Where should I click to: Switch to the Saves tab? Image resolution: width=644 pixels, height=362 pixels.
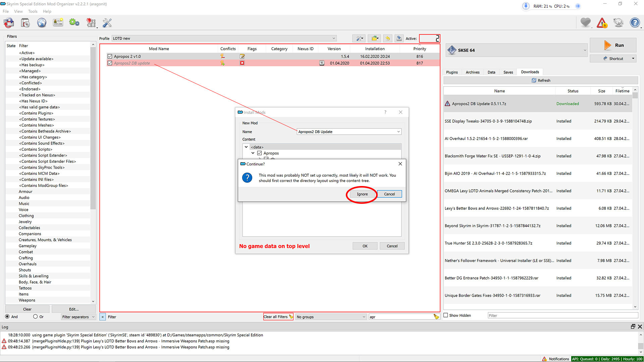click(508, 72)
